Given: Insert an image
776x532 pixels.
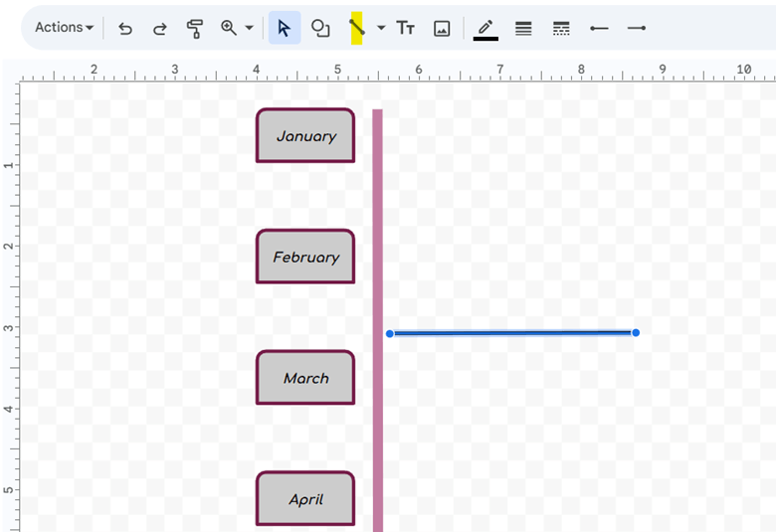Looking at the screenshot, I should point(443,29).
